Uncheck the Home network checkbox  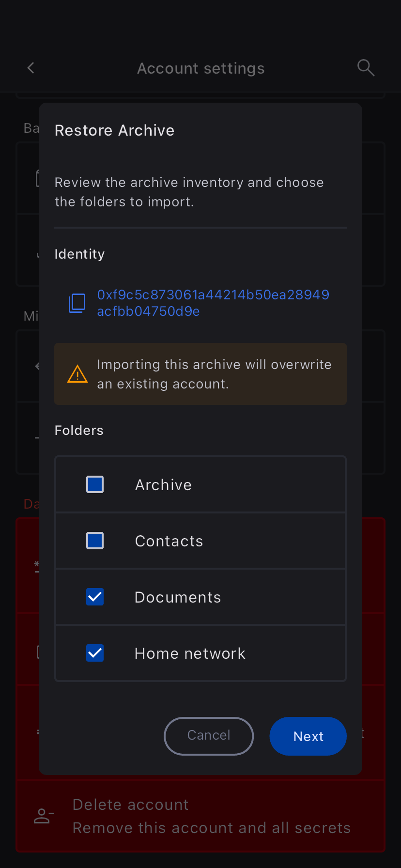click(95, 653)
